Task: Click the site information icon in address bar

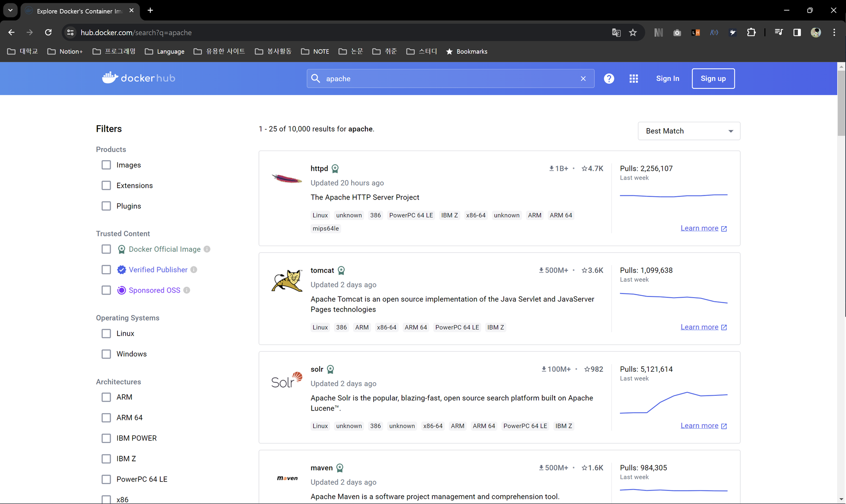Action: [x=70, y=33]
